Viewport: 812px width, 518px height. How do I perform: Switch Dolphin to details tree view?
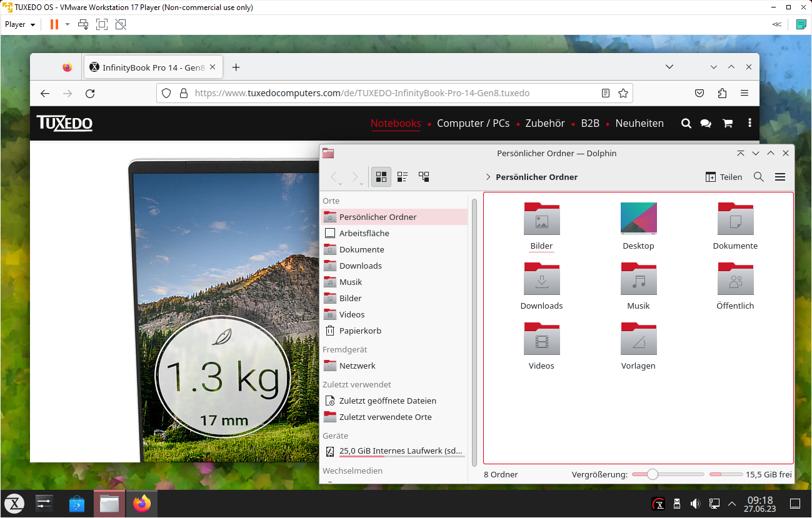pos(424,177)
